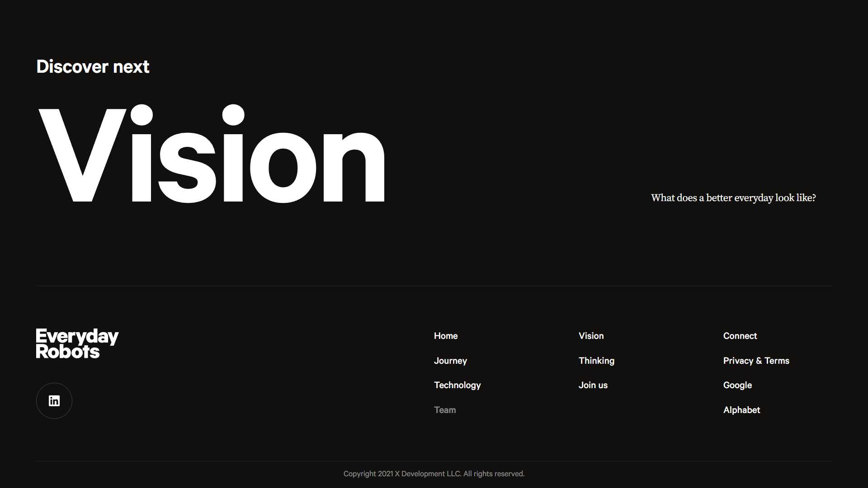This screenshot has width=868, height=488.
Task: Open the large Vision heading link
Action: pos(212,154)
